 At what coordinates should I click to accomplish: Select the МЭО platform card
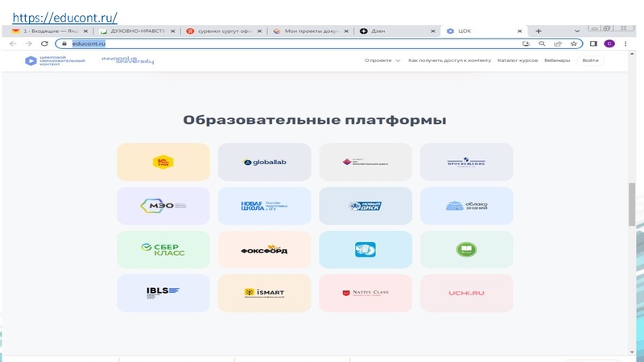coord(163,206)
